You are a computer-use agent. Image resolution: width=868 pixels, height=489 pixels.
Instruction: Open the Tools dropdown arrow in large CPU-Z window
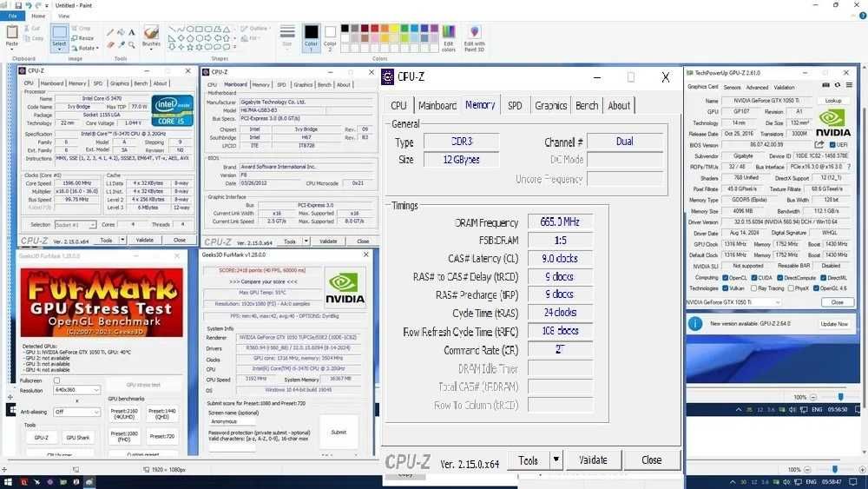click(556, 459)
